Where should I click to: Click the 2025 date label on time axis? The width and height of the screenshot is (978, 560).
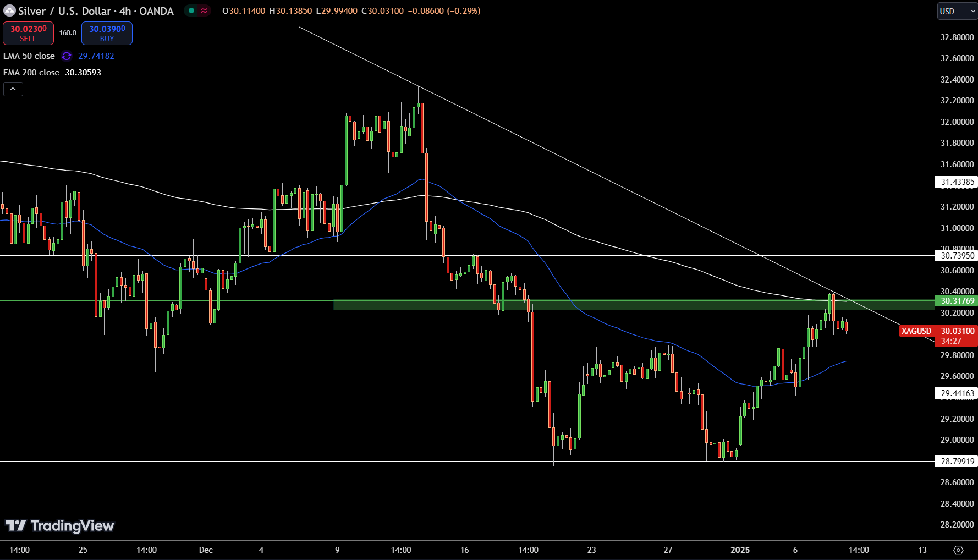pos(740,550)
